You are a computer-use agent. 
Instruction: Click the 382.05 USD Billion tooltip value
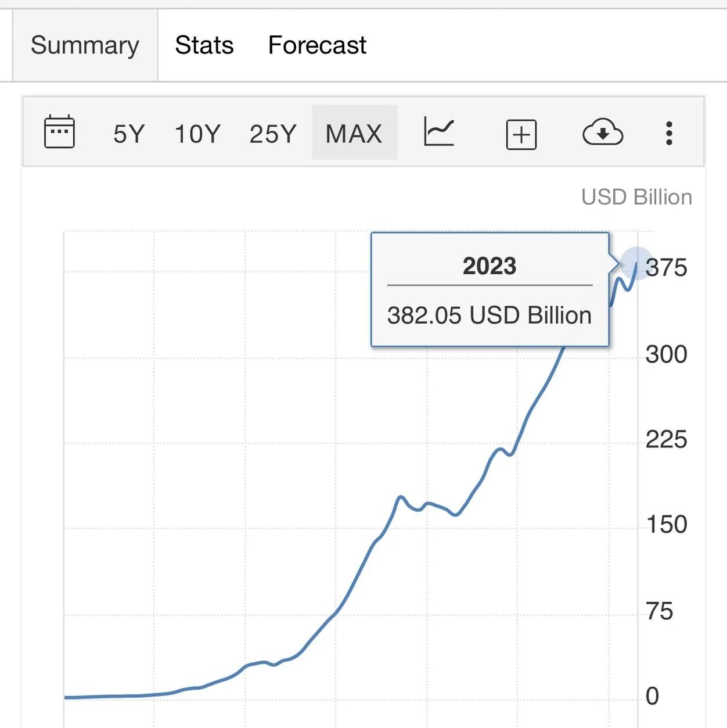click(490, 315)
